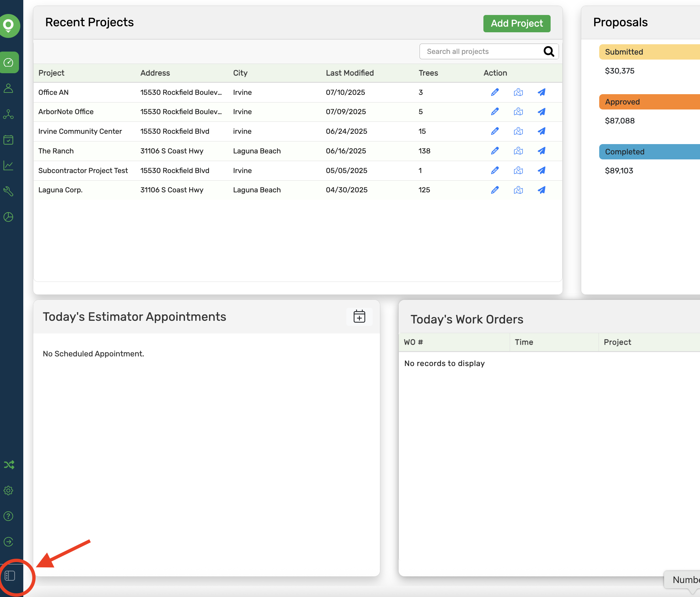The height and width of the screenshot is (597, 700).
Task: Edit the Irvine Community Center project
Action: [495, 131]
